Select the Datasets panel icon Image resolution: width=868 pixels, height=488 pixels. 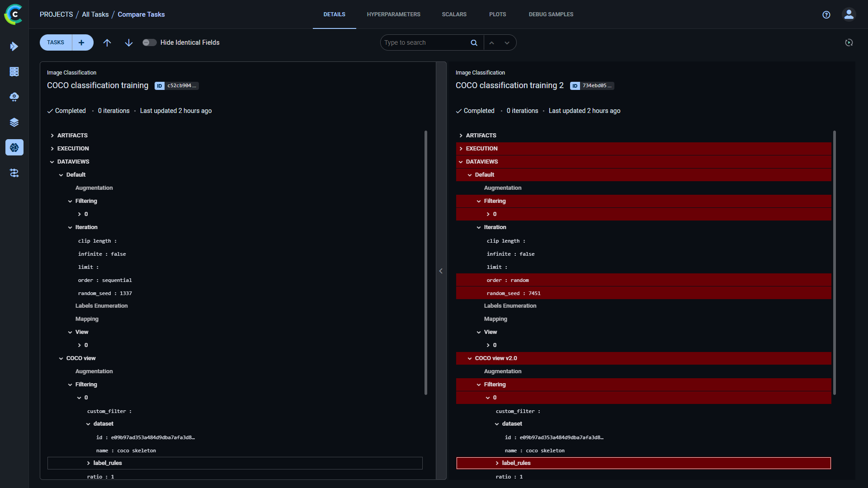coord(14,122)
